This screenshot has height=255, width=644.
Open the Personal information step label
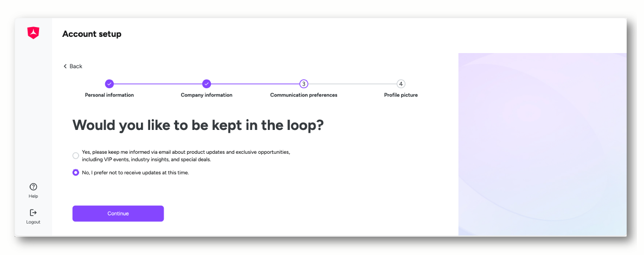[x=110, y=95]
